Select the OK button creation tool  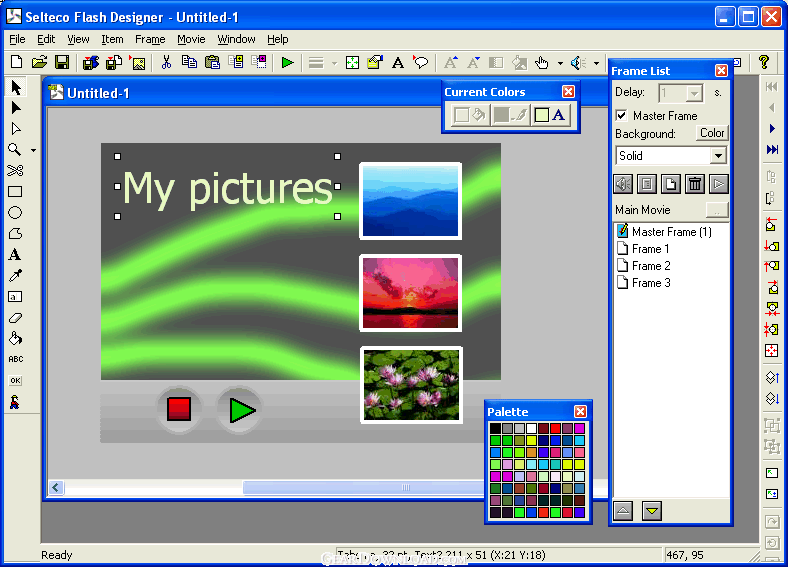tap(15, 381)
